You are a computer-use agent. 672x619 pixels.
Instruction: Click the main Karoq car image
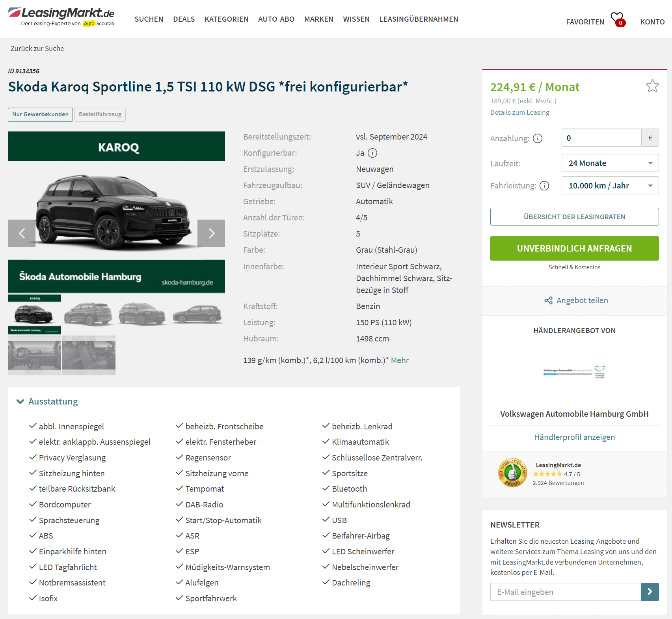coord(116,212)
